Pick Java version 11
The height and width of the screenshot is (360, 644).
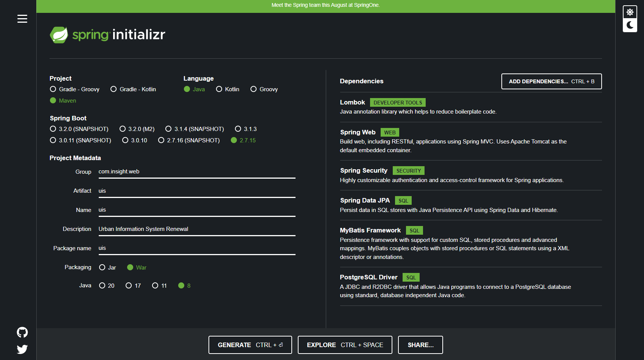(x=159, y=286)
